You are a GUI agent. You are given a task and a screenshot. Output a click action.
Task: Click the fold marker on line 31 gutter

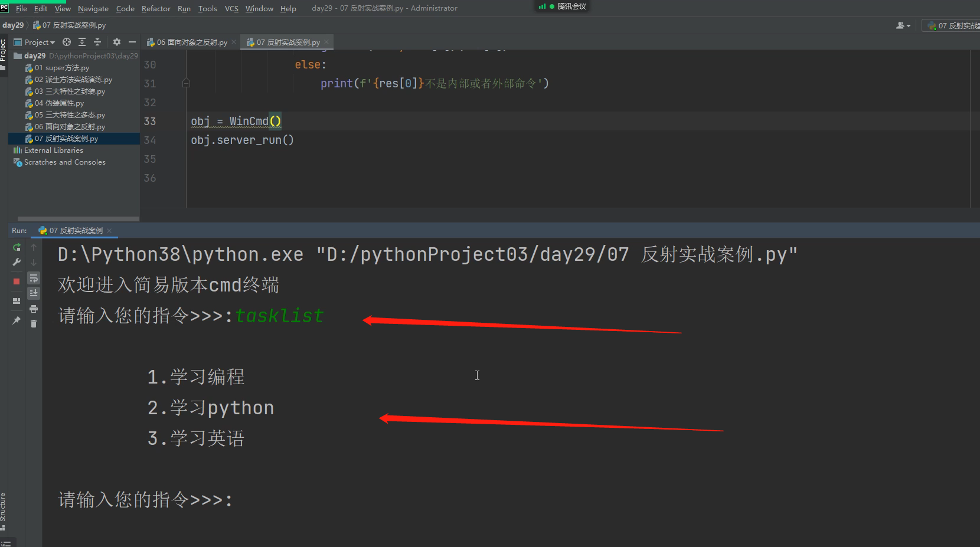186,83
